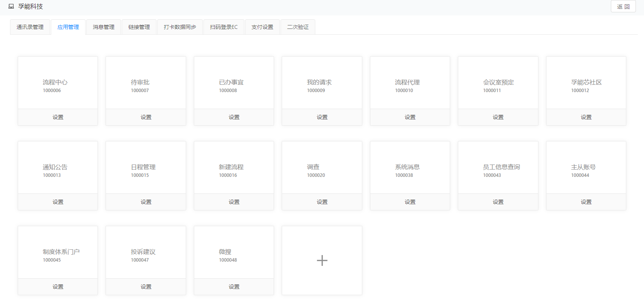Click the 微搜 app name
Image resolution: width=644 pixels, height=299 pixels.
tap(225, 252)
